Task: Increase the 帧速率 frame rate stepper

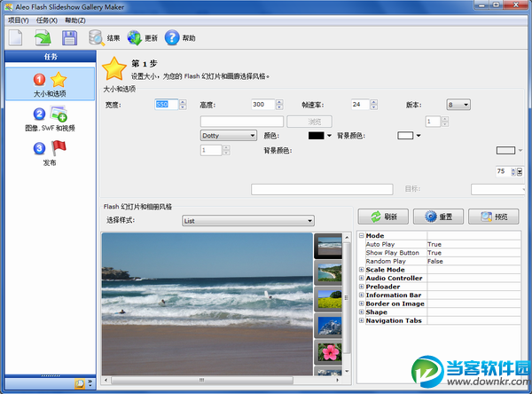Action: click(x=374, y=102)
